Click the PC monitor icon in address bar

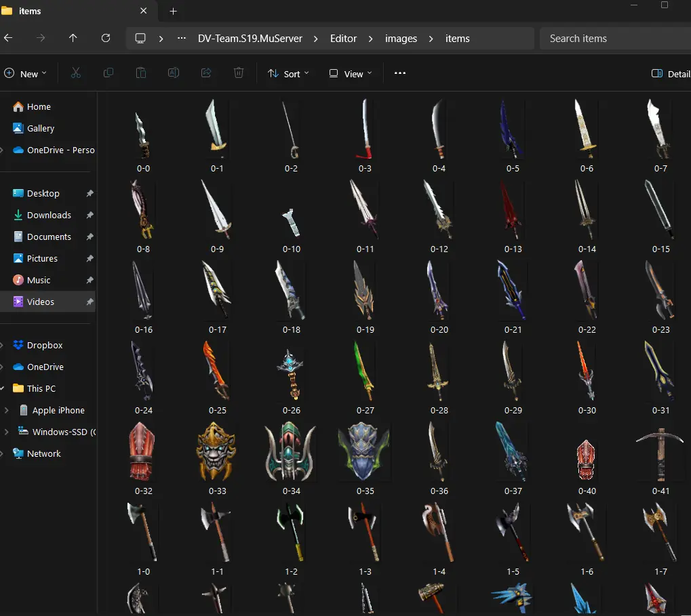click(140, 39)
